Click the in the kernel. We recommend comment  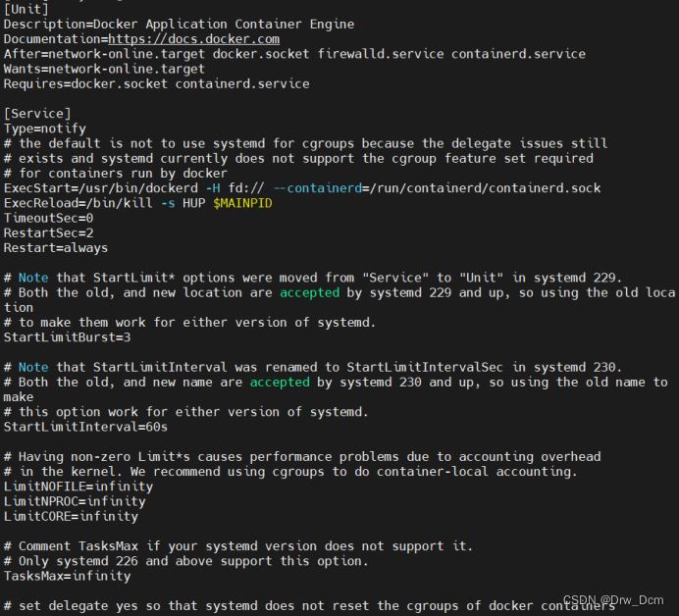coord(290,472)
